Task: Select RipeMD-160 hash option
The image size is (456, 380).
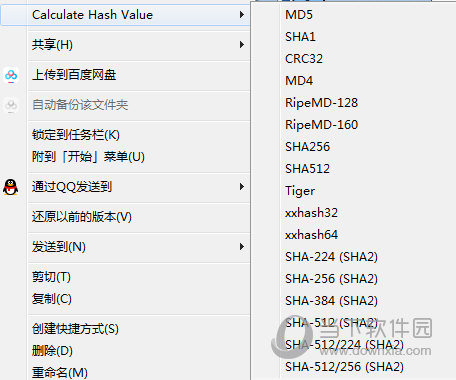Action: 353,125
